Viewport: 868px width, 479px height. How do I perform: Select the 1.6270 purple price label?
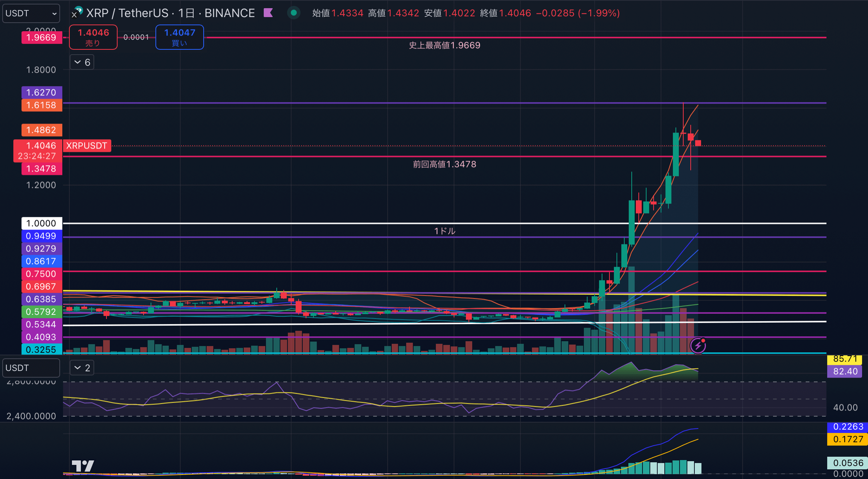coord(42,92)
